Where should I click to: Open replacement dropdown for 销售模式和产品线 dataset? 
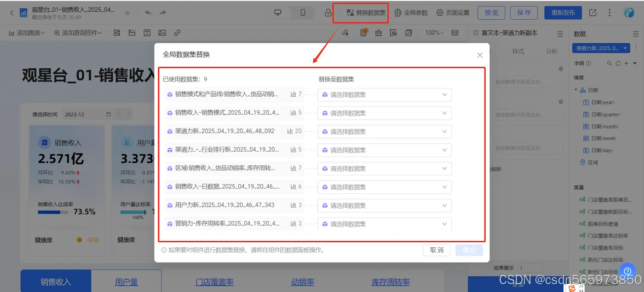tap(385, 94)
